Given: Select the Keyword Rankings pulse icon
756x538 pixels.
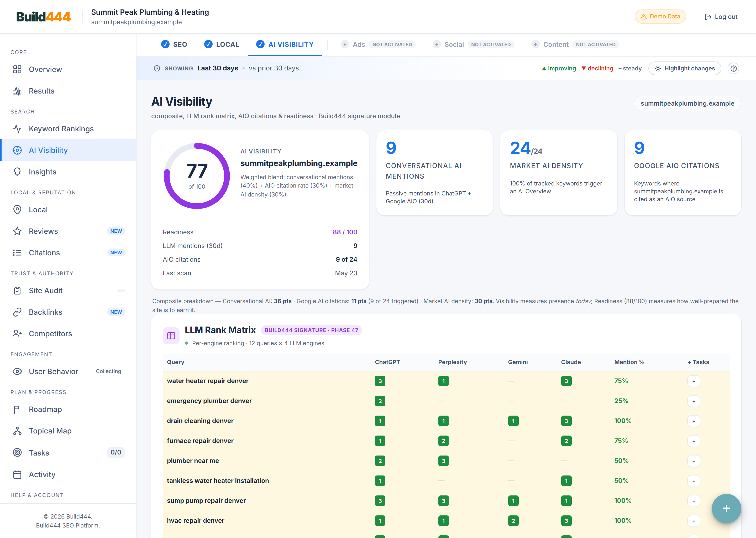Looking at the screenshot, I should click(x=17, y=128).
